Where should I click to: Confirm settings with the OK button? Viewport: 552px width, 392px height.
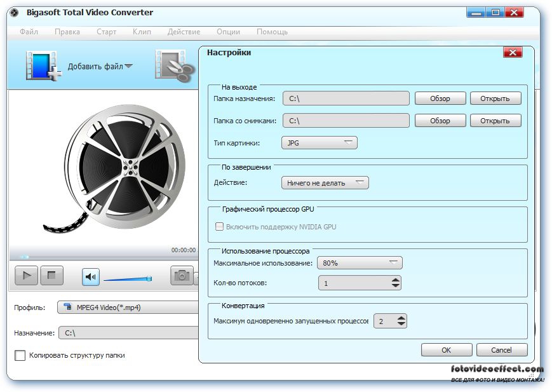tap(447, 349)
